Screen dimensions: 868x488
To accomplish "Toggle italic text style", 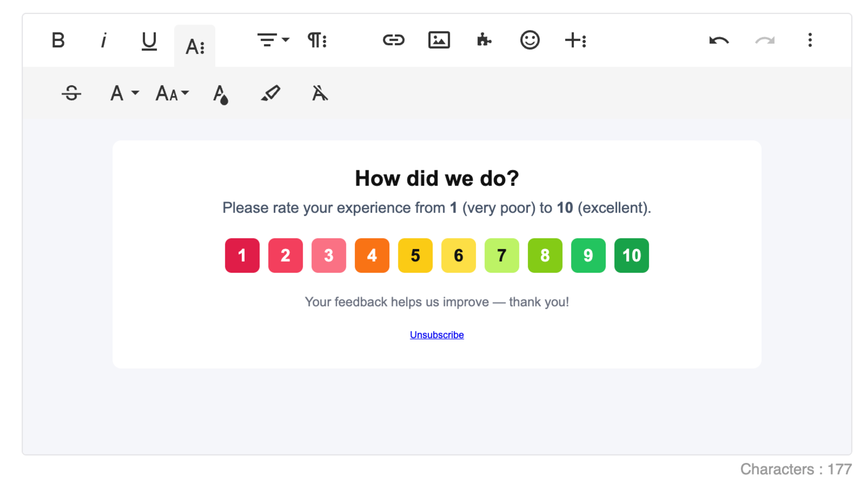I will [x=104, y=41].
